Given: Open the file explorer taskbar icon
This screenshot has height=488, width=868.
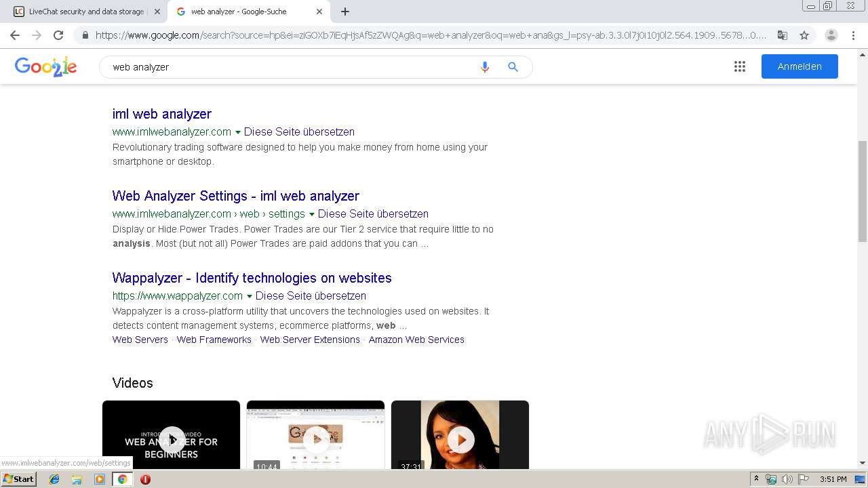Looking at the screenshot, I should tap(77, 479).
